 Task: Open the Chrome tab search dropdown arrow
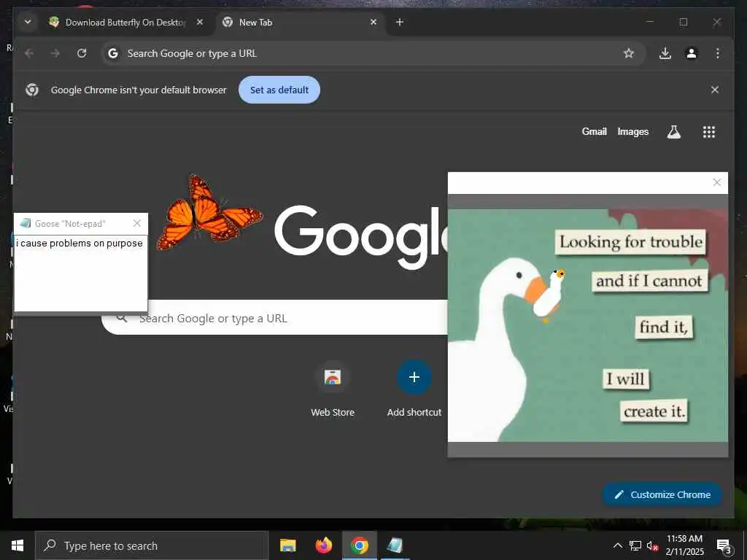[x=28, y=22]
